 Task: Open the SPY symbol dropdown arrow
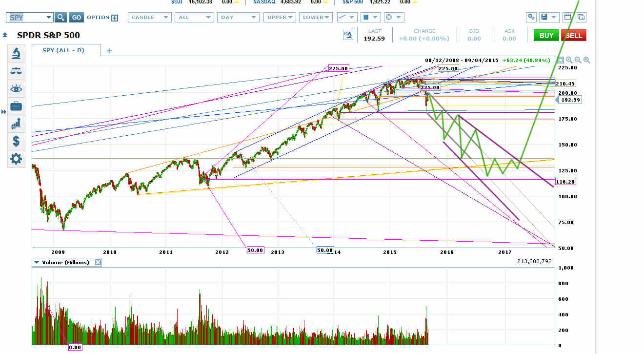click(x=48, y=18)
